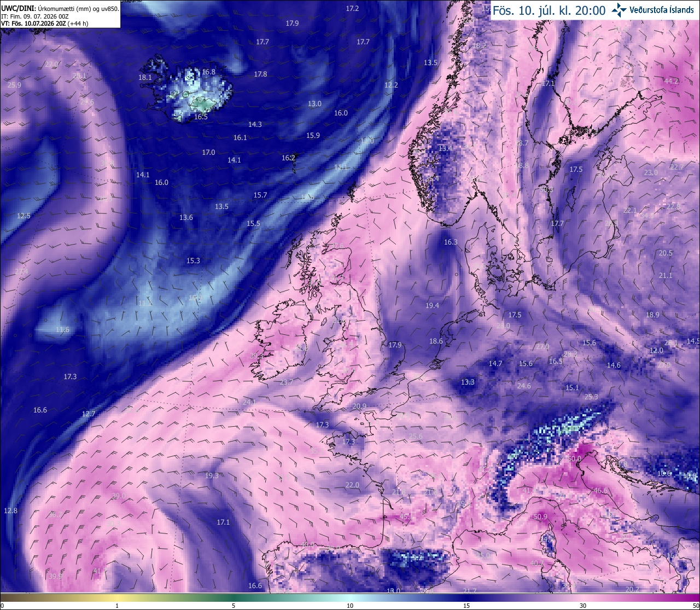The height and width of the screenshot is (610, 700).
Task: Click the 1 mark on the color scale
Action: (117, 606)
